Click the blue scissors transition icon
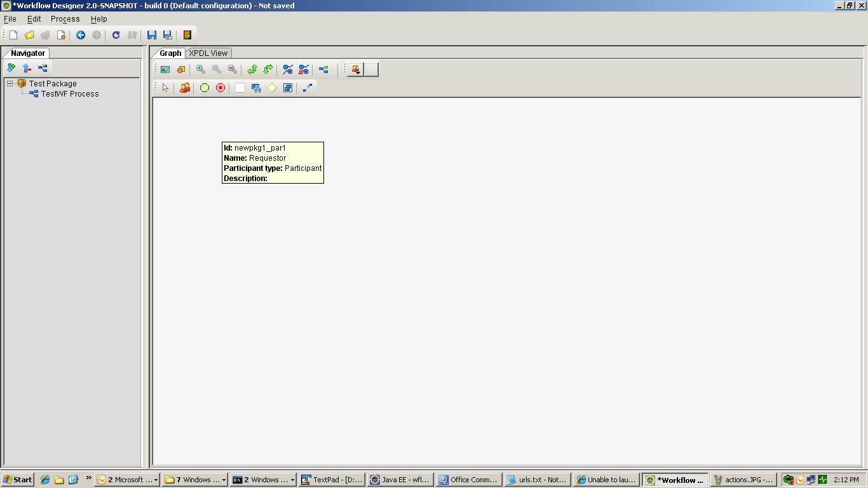 (x=288, y=69)
